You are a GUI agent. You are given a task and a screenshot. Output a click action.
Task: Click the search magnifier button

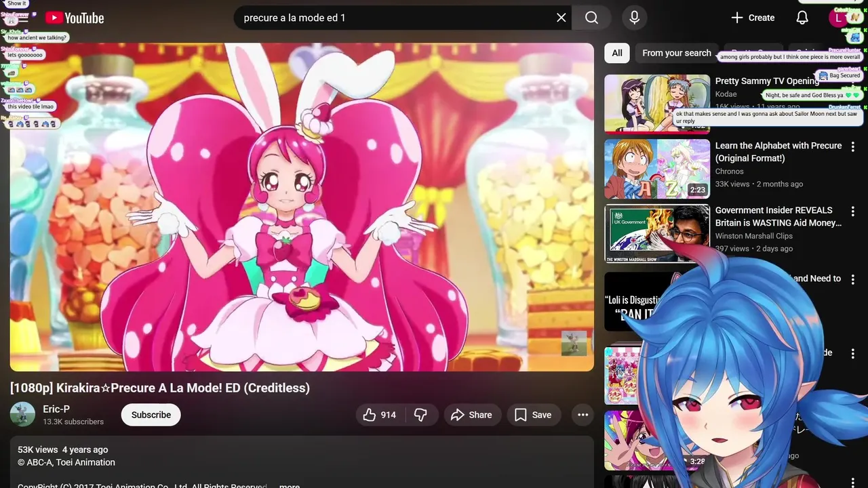click(592, 18)
